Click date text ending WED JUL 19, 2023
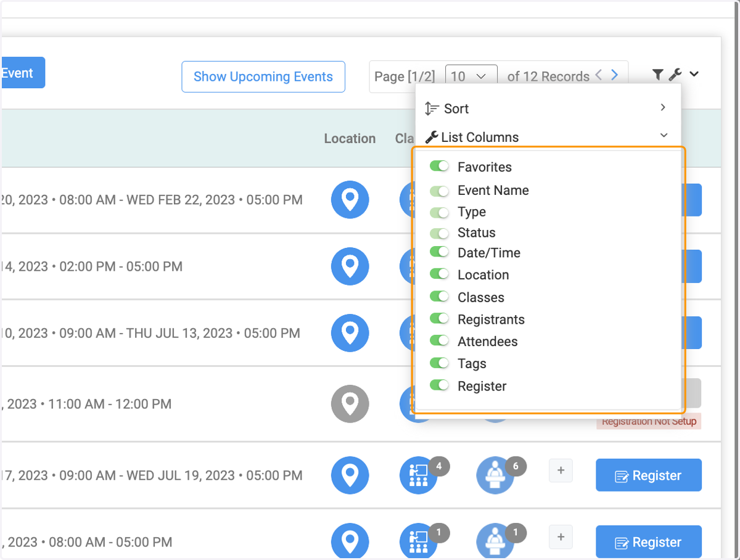The image size is (740, 560). pyautogui.click(x=151, y=476)
